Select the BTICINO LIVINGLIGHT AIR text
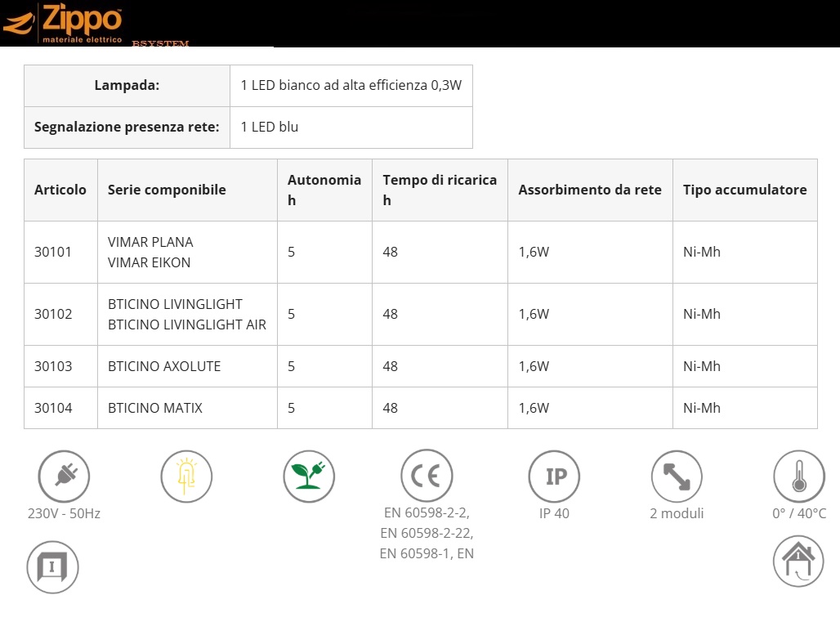Viewport: 840px width, 631px height. click(187, 324)
